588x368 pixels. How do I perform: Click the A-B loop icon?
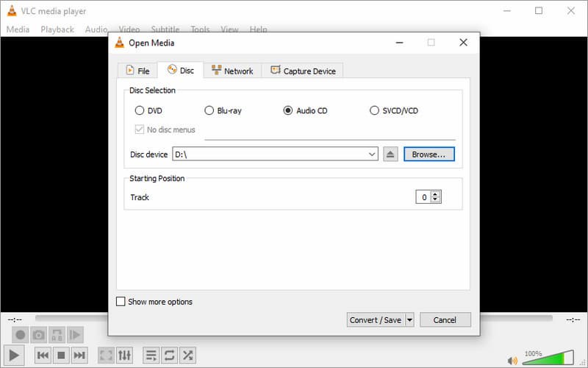coord(57,335)
